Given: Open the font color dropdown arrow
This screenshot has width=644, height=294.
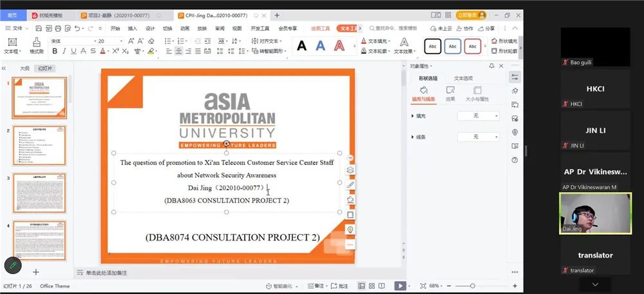Looking at the screenshot, I should pos(108,52).
